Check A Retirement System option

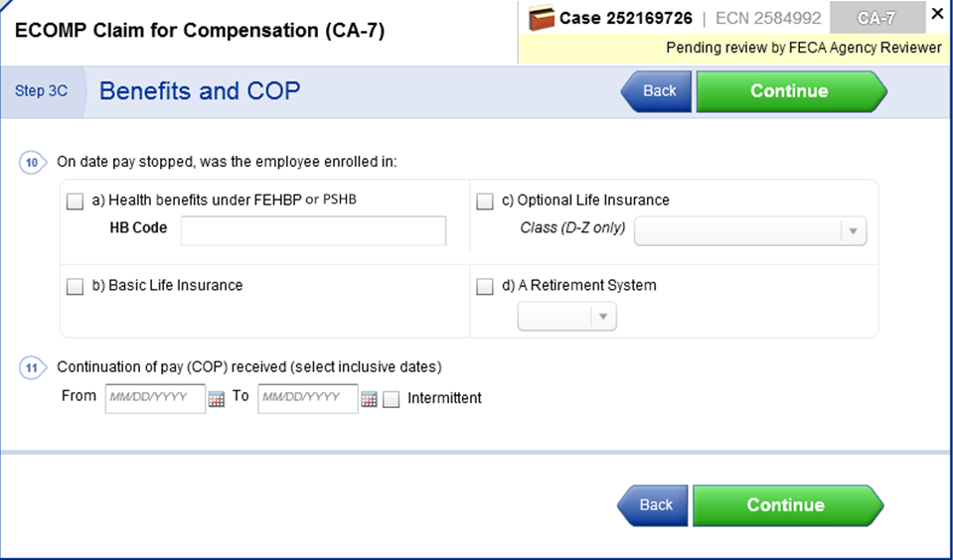pos(485,287)
